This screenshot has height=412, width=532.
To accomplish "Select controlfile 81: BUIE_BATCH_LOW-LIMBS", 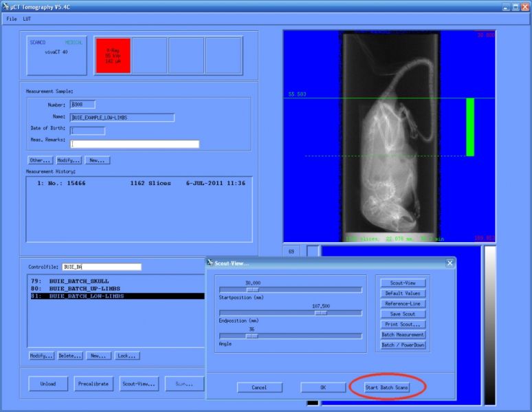I will pyautogui.click(x=117, y=296).
